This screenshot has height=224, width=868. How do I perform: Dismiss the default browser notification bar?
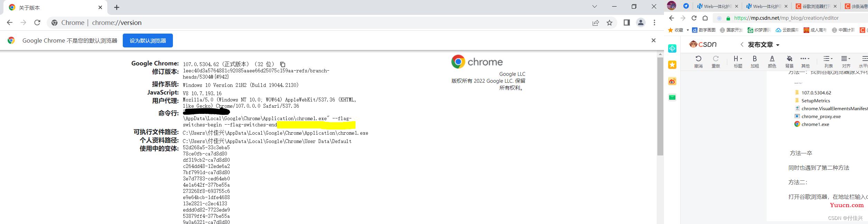coord(653,41)
